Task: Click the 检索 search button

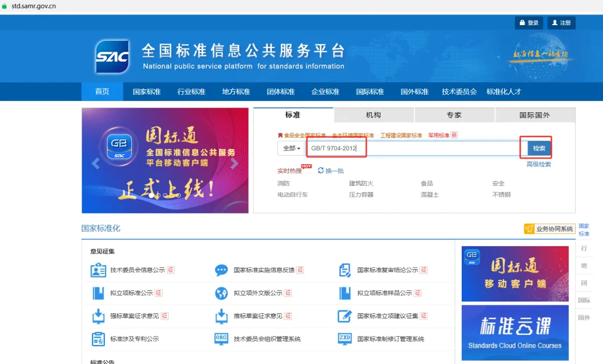Action: click(539, 149)
